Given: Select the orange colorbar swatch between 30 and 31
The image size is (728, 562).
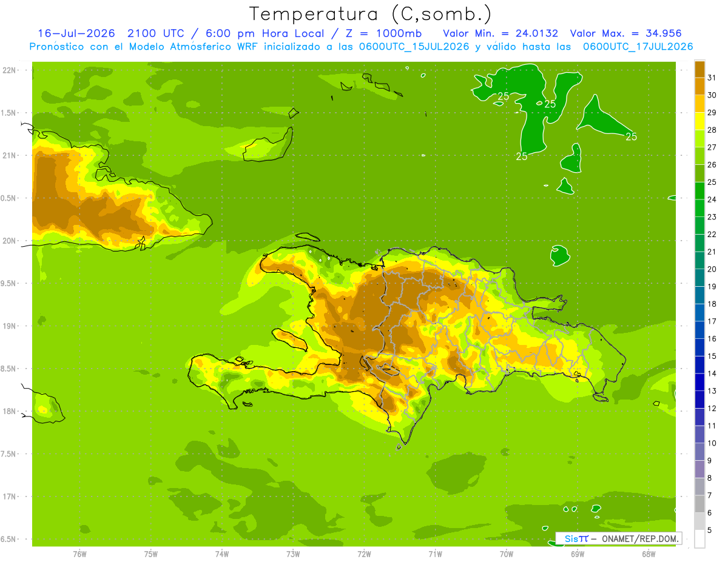Looking at the screenshot, I should 699,87.
